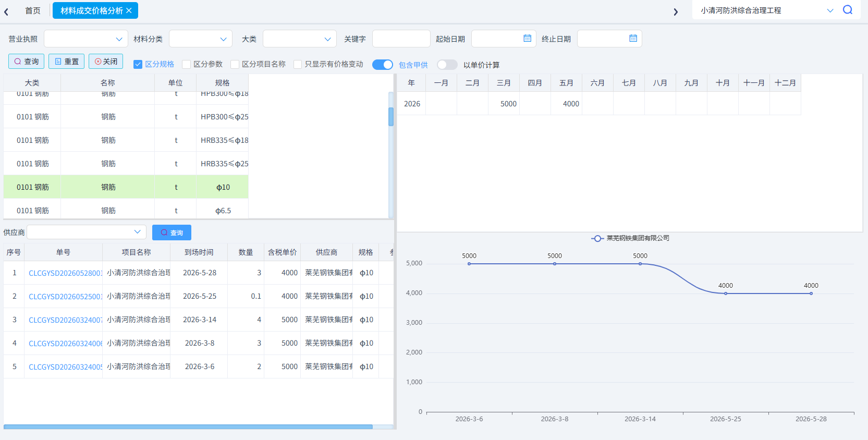This screenshot has height=440, width=868.
Task: Close the 材料成交价格分析 tab
Action: [x=129, y=10]
